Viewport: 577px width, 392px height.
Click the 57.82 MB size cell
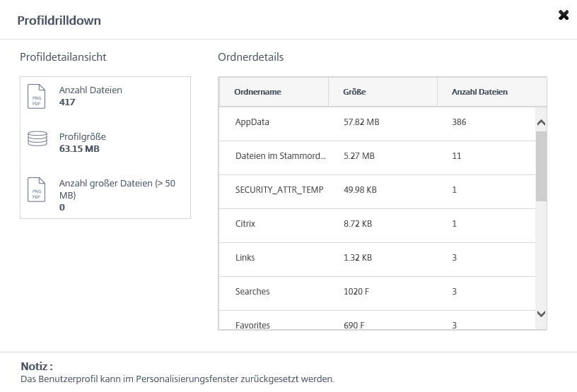tap(361, 122)
